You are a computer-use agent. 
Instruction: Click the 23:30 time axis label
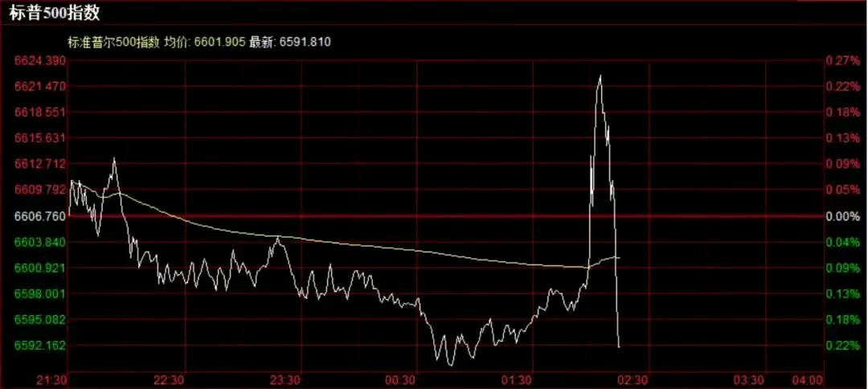tap(287, 380)
